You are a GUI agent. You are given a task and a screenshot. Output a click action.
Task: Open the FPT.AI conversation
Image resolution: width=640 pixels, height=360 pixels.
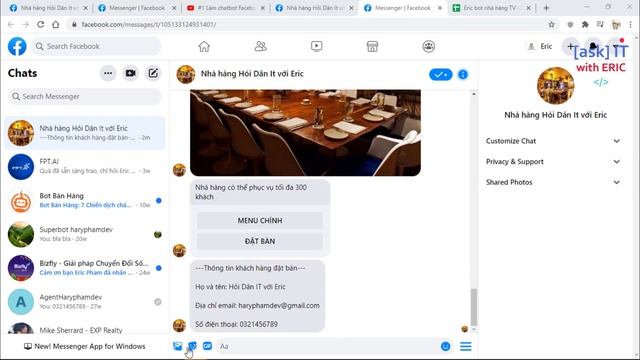coord(85,167)
